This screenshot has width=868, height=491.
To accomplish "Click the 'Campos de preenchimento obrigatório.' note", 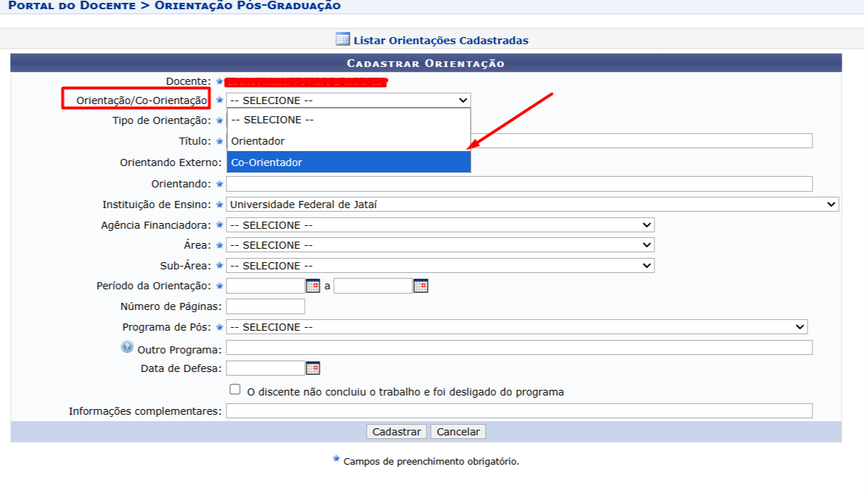I will 432,461.
